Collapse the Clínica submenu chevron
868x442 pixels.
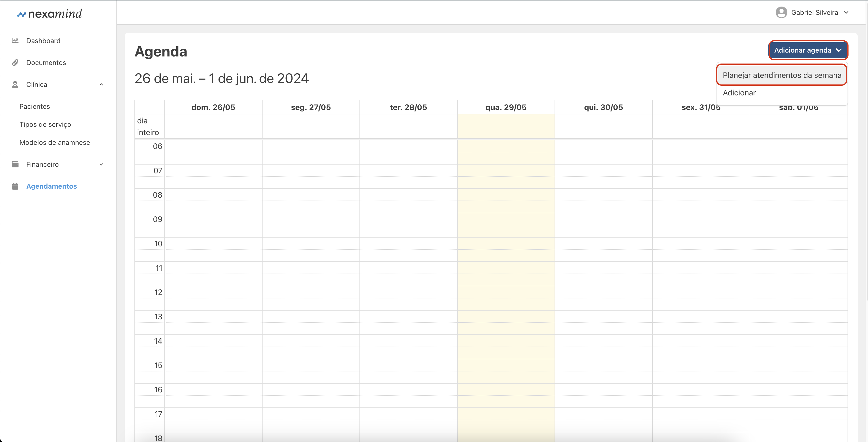[x=101, y=84]
